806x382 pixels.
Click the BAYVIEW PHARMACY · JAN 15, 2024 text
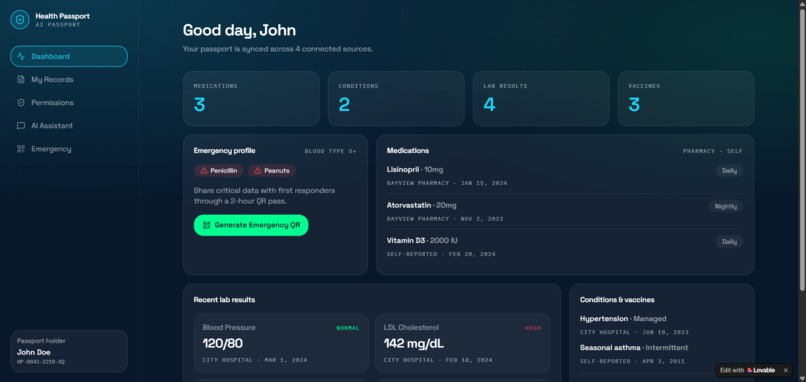(x=447, y=184)
